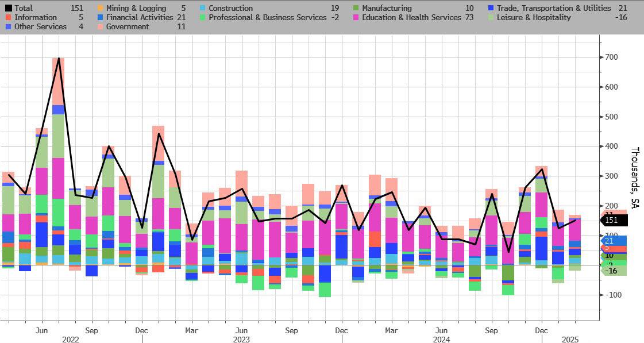This screenshot has width=644, height=343.
Task: Click the pink Government legend swatch
Action: pos(101,26)
